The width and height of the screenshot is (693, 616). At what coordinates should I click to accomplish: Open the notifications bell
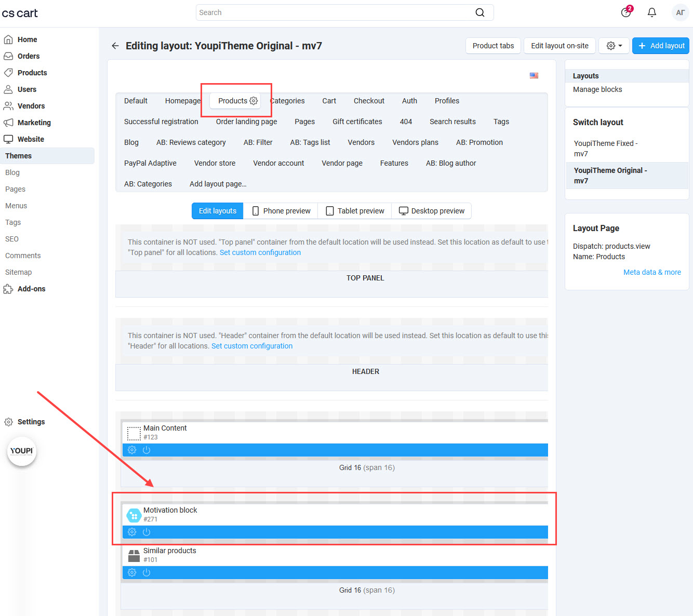(x=651, y=12)
